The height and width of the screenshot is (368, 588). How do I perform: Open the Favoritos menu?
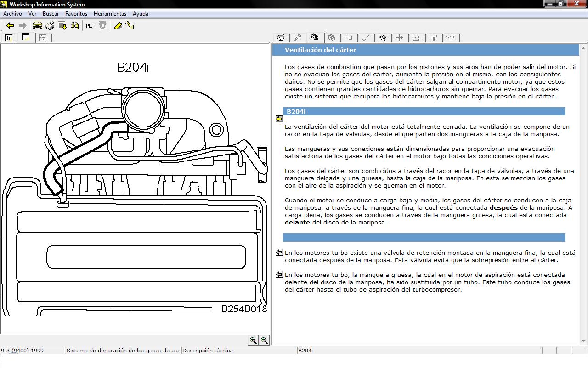pos(76,14)
